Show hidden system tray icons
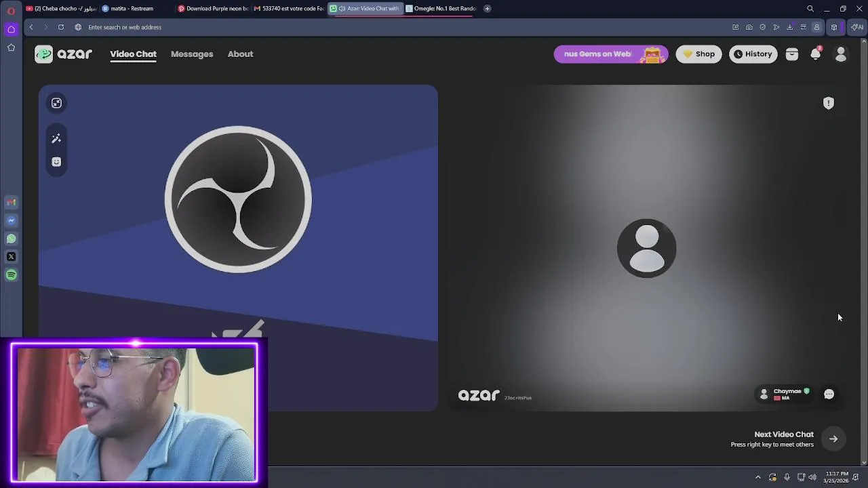 (x=758, y=477)
